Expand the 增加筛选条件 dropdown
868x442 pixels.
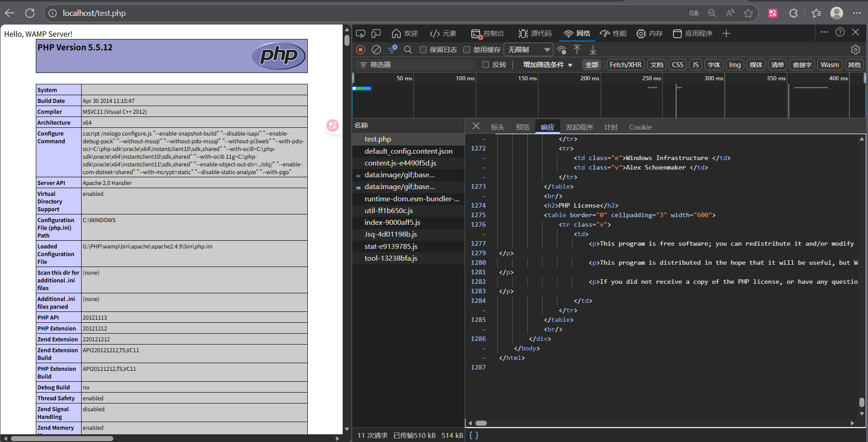[548, 65]
